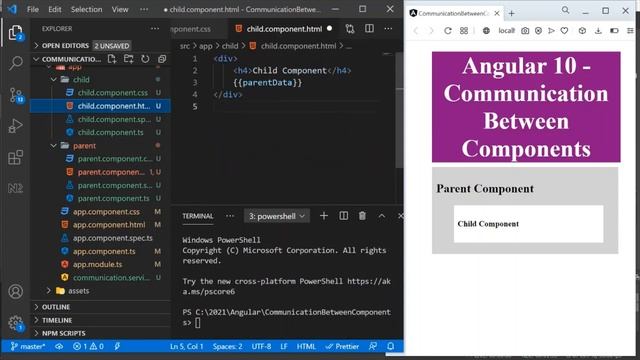Open child.component.css in the explorer
This screenshot has height=360, width=640.
point(100,93)
